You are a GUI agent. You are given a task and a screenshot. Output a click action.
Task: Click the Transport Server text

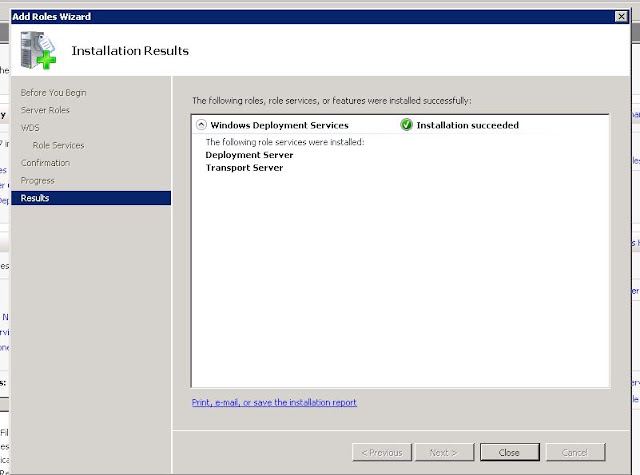(x=244, y=168)
